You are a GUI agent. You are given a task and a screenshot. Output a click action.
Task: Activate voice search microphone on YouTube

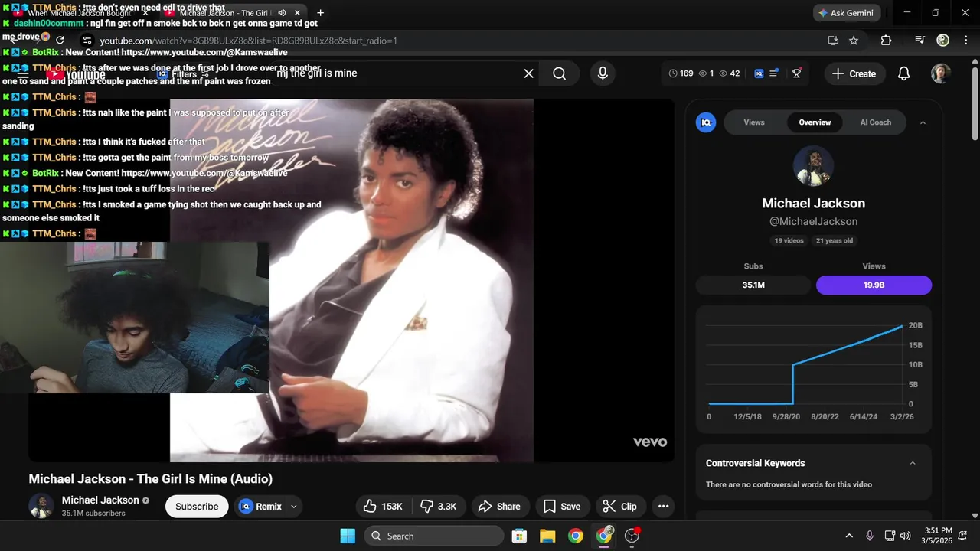603,73
